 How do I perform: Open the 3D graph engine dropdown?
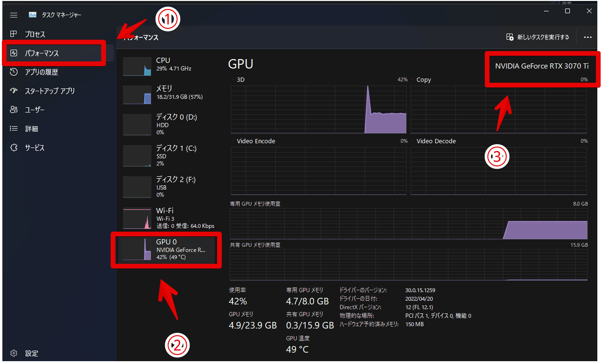coord(237,80)
